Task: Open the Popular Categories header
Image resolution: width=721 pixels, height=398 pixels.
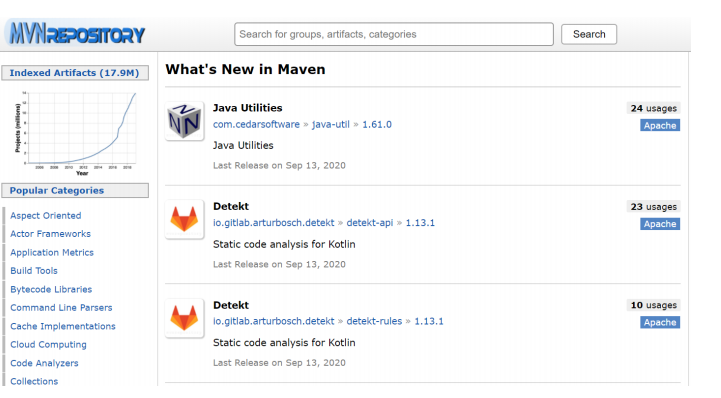Action: click(75, 190)
